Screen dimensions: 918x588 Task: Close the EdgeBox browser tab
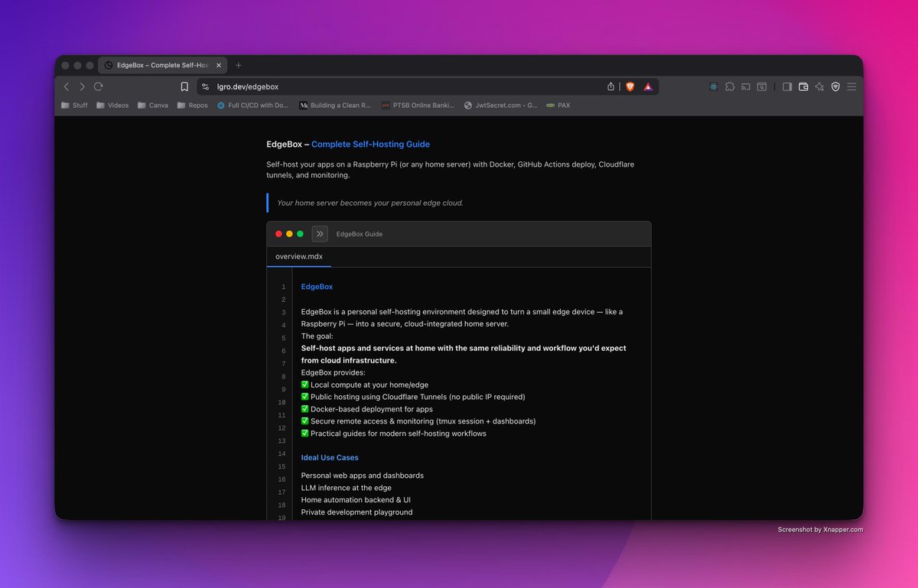(x=220, y=65)
